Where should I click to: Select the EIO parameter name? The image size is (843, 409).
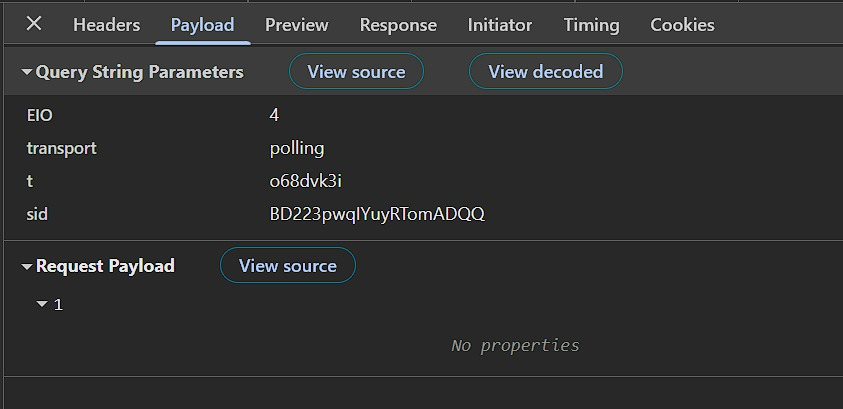[39, 116]
